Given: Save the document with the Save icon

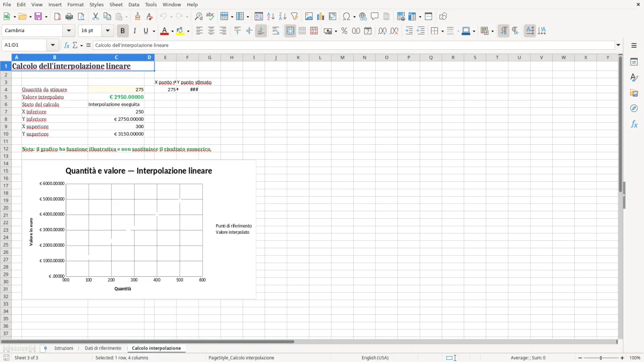Looking at the screenshot, I should (x=38, y=17).
